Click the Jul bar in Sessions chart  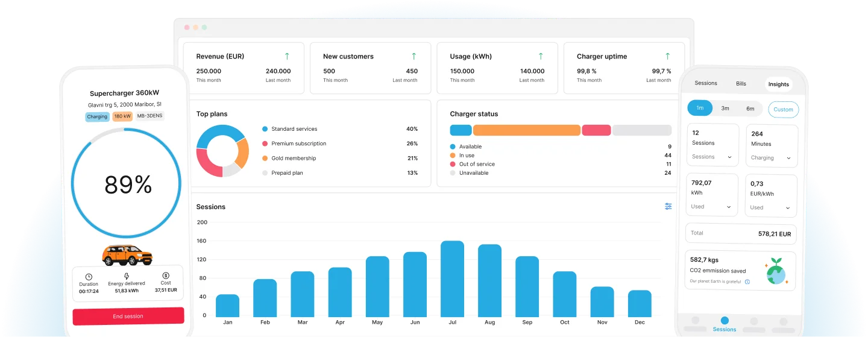point(452,279)
